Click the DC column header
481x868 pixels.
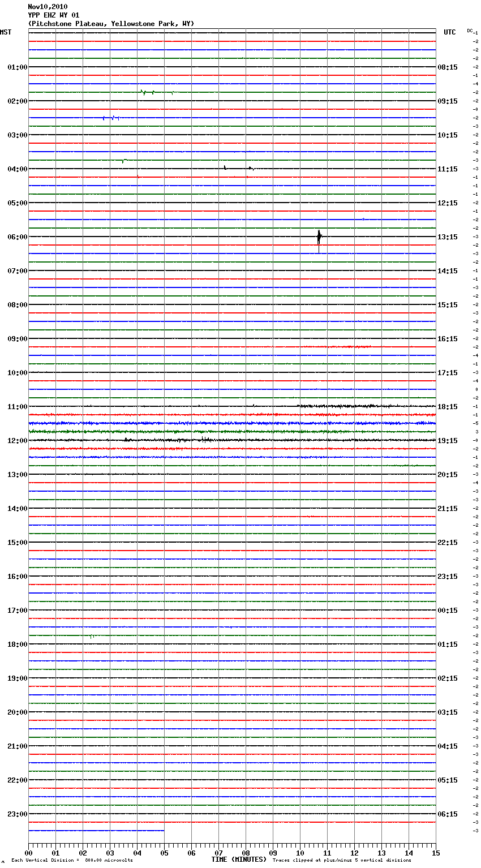click(x=470, y=31)
